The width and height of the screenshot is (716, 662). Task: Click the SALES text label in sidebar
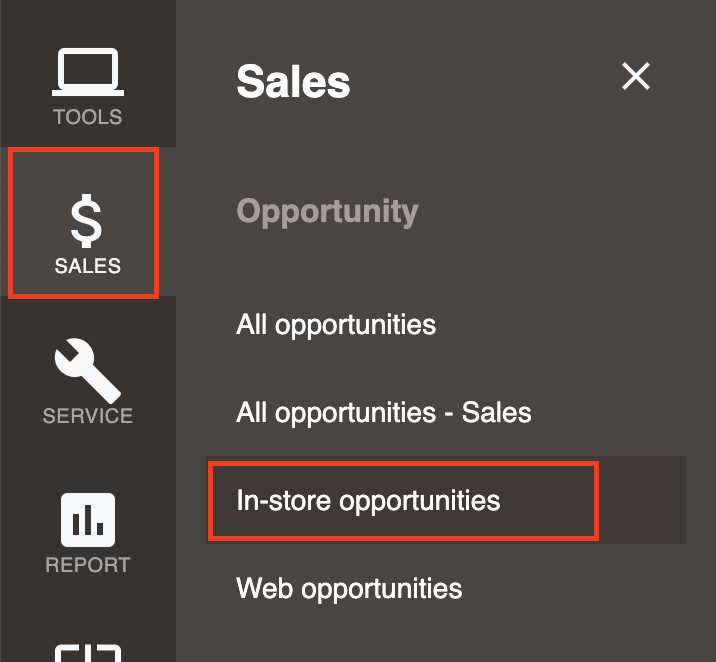88,266
